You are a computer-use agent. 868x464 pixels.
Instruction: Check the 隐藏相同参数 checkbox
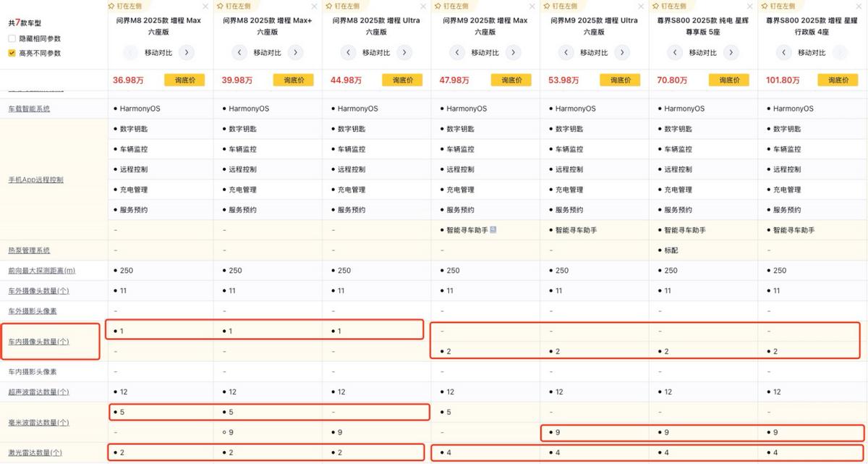point(12,38)
